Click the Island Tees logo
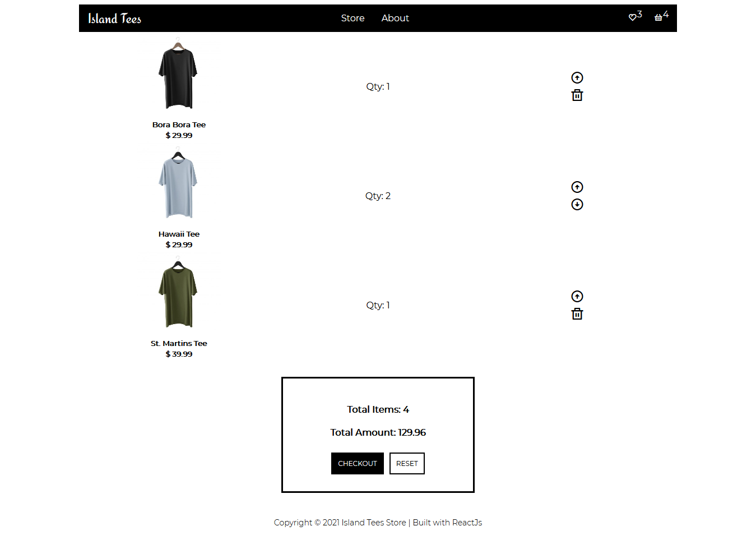This screenshot has height=540, width=756. tap(114, 19)
